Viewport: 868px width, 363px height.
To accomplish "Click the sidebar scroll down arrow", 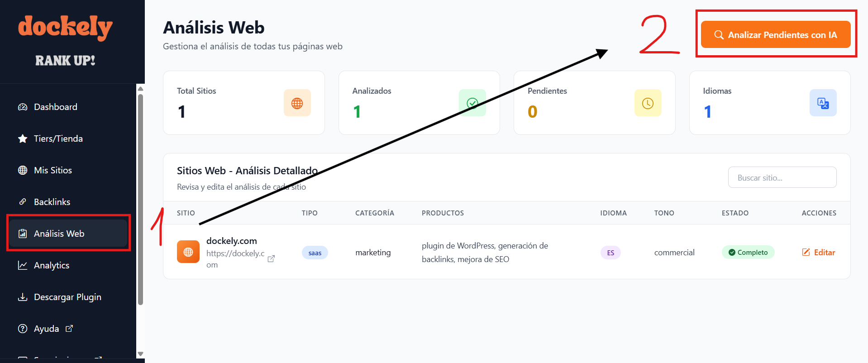I will click(140, 354).
